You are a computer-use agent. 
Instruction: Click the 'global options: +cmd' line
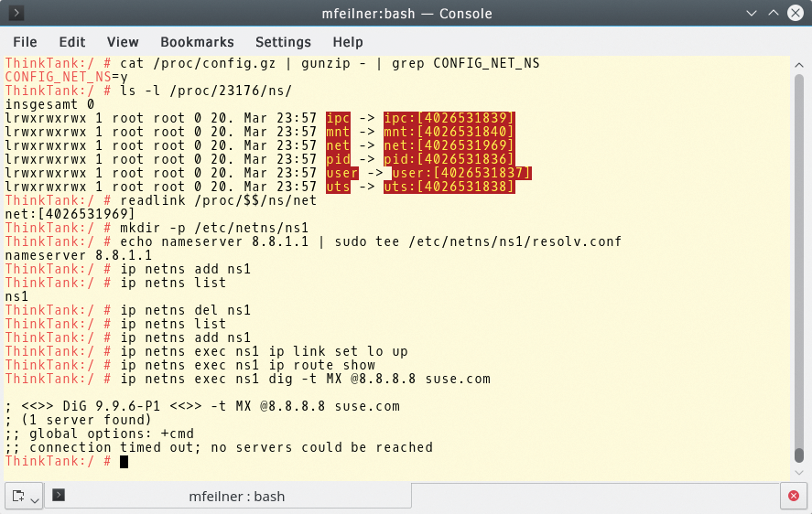click(100, 434)
